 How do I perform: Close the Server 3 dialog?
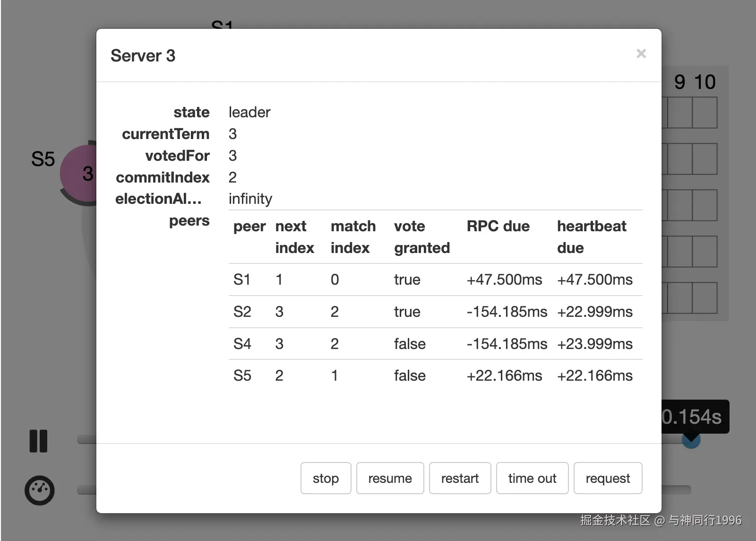(x=641, y=54)
